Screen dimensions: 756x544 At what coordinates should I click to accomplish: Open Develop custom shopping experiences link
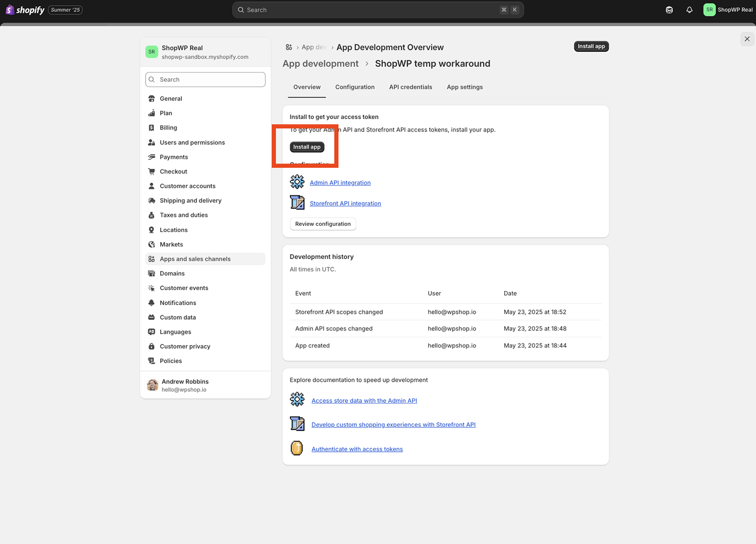click(x=394, y=425)
